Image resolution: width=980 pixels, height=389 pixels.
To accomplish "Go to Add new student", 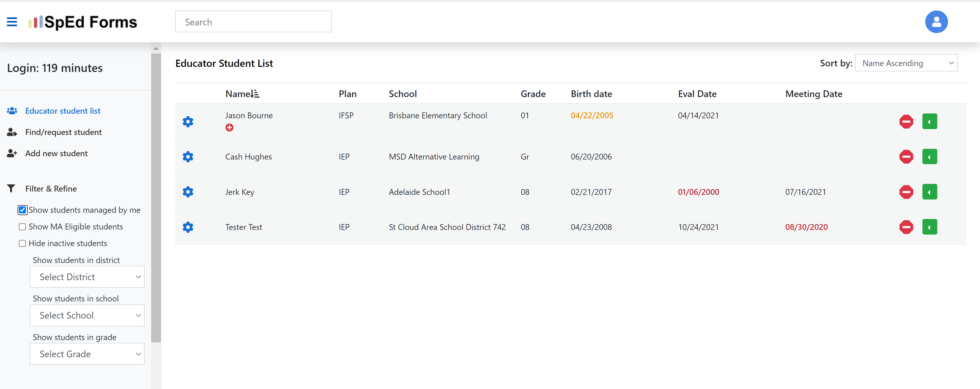I will pos(56,153).
